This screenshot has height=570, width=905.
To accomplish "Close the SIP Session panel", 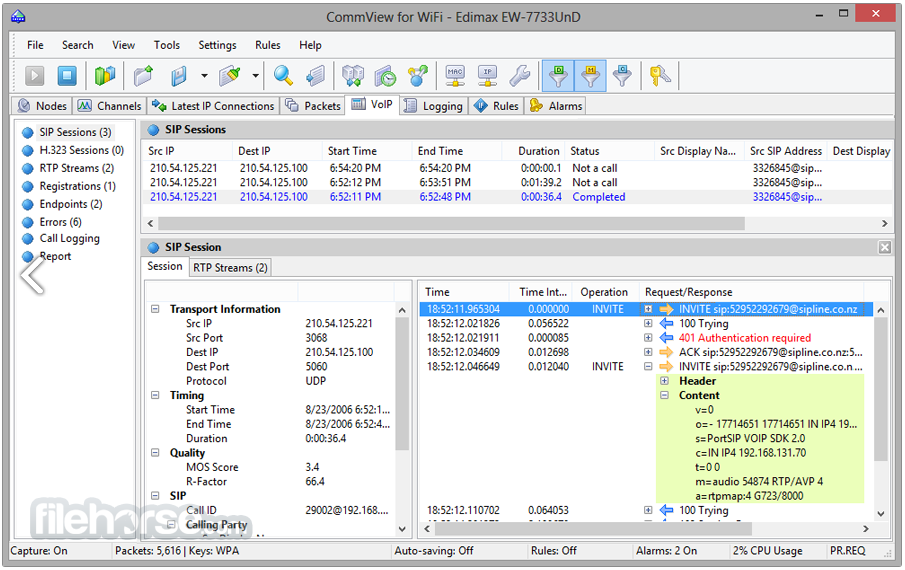I will coord(884,248).
